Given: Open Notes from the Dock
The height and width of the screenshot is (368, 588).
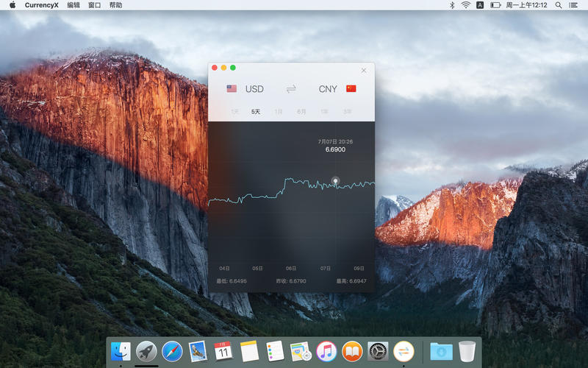Looking at the screenshot, I should (249, 352).
